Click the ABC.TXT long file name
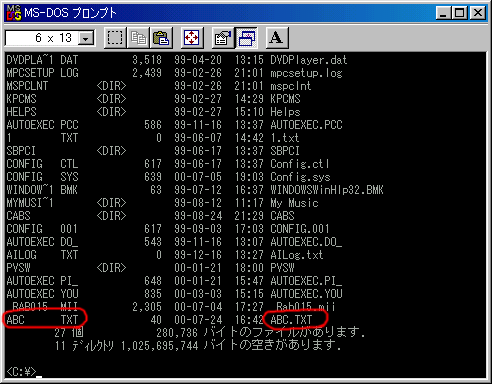The height and width of the screenshot is (384, 492). pyautogui.click(x=291, y=320)
